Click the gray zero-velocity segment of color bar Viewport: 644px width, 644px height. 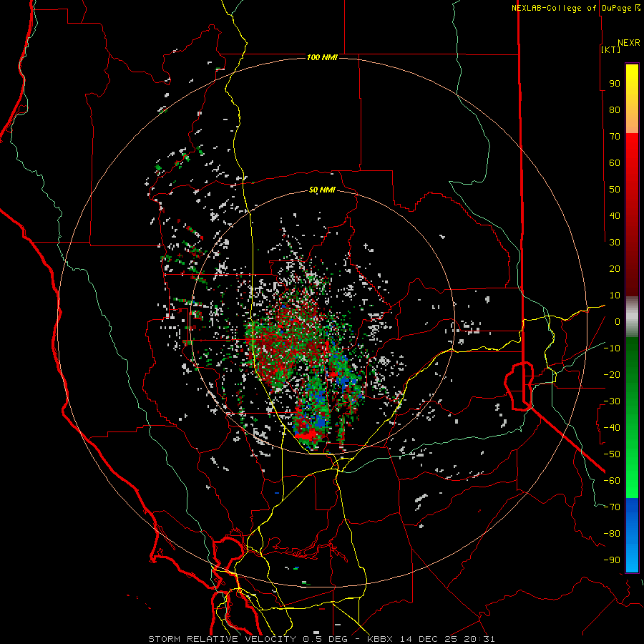(632, 317)
